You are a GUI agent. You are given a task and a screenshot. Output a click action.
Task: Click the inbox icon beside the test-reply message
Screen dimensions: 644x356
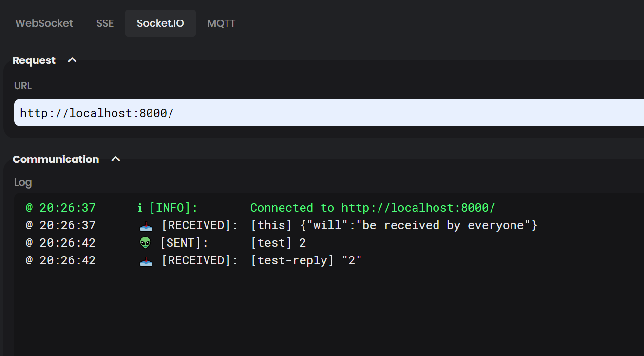tap(146, 261)
